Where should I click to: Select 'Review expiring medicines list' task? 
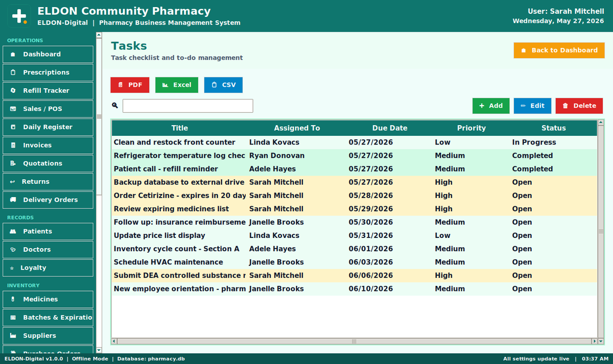click(x=355, y=209)
